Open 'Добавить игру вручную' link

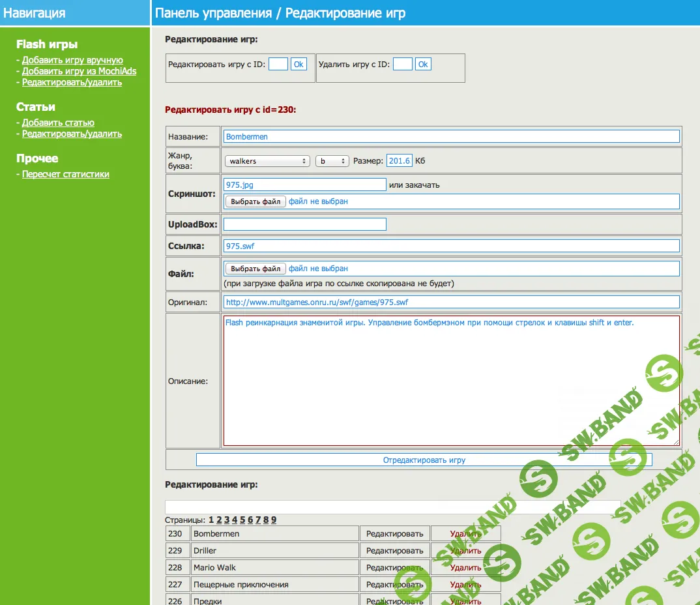(72, 60)
